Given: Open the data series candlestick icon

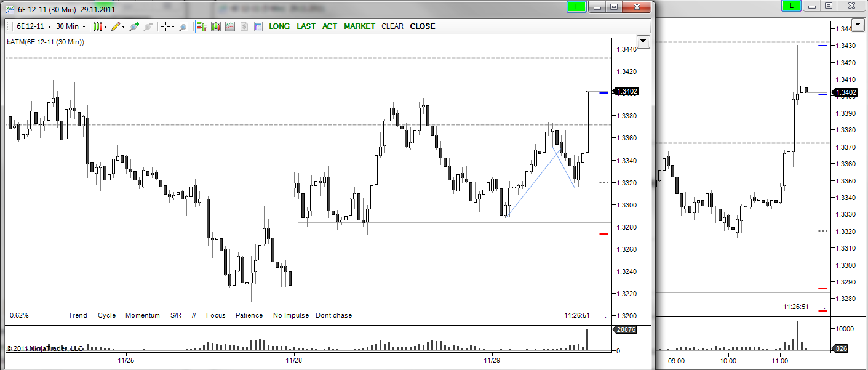Looking at the screenshot, I should [x=216, y=26].
